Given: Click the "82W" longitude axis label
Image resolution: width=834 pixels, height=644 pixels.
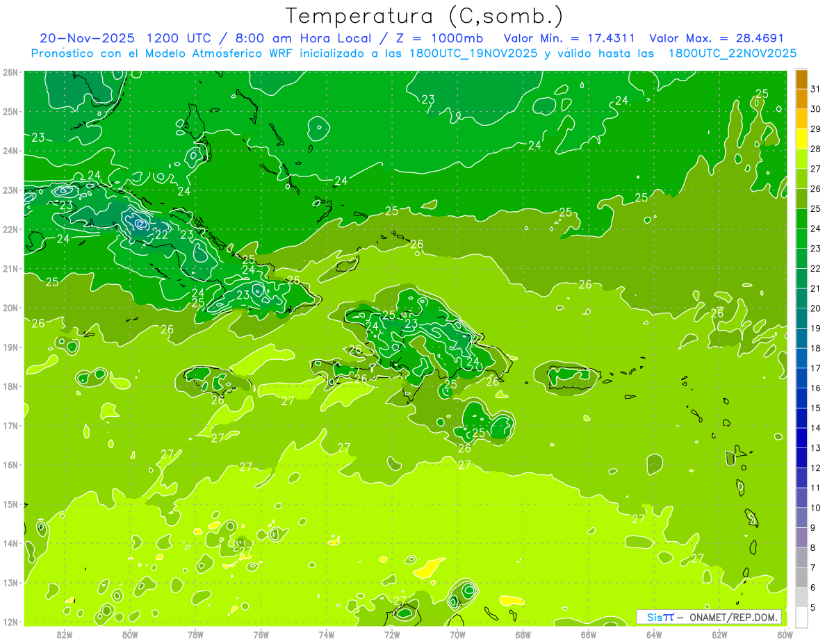Looking at the screenshot, I should pyautogui.click(x=65, y=634).
